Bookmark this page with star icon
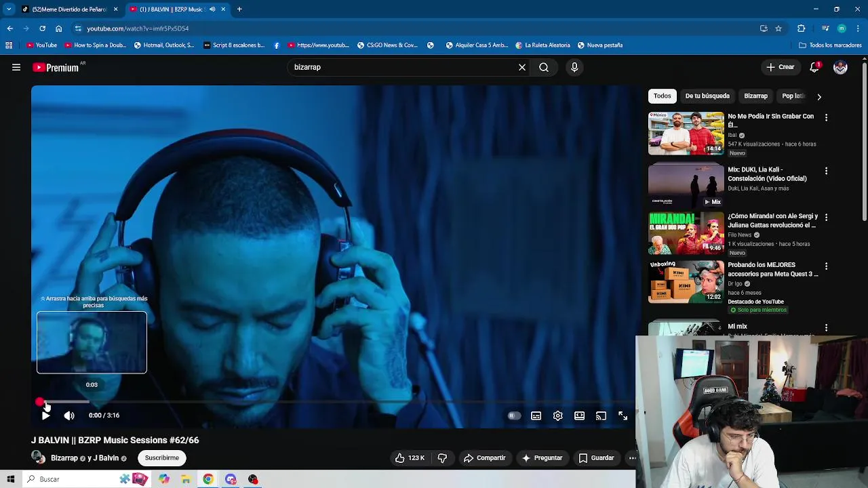 pyautogui.click(x=778, y=28)
